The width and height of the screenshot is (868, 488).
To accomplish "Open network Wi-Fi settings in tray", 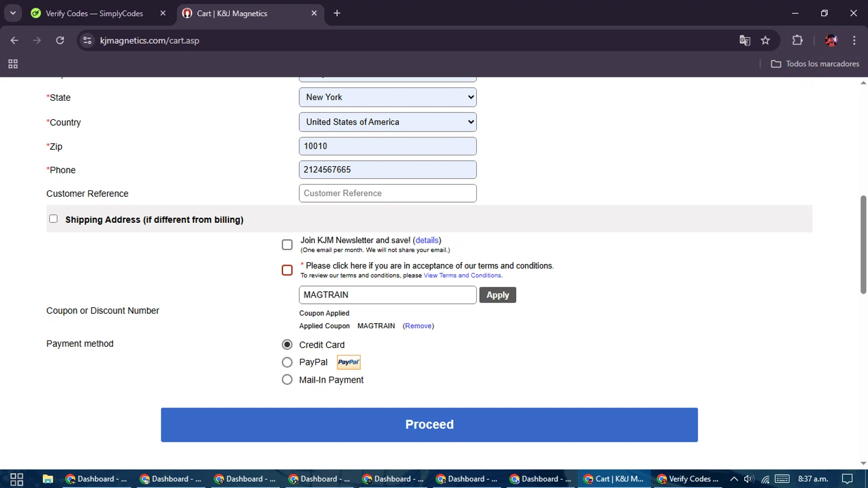I will [766, 479].
